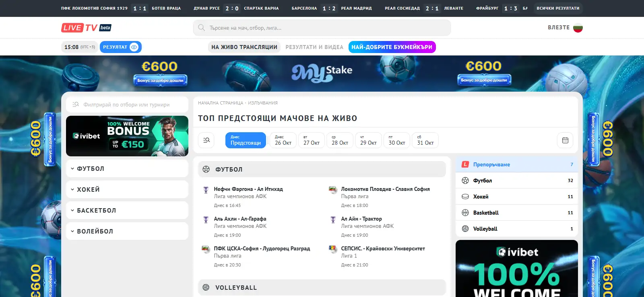Click the sidebar team or tournament filter field
Screen dimensions: 644x297
pos(127,104)
